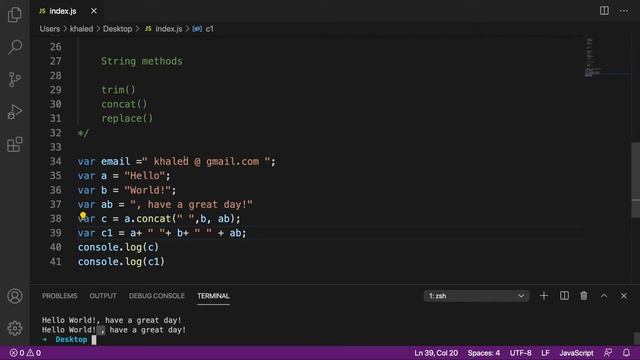Click 'console.log(c)' on line 40
The height and width of the screenshot is (360, 640).
tap(118, 247)
